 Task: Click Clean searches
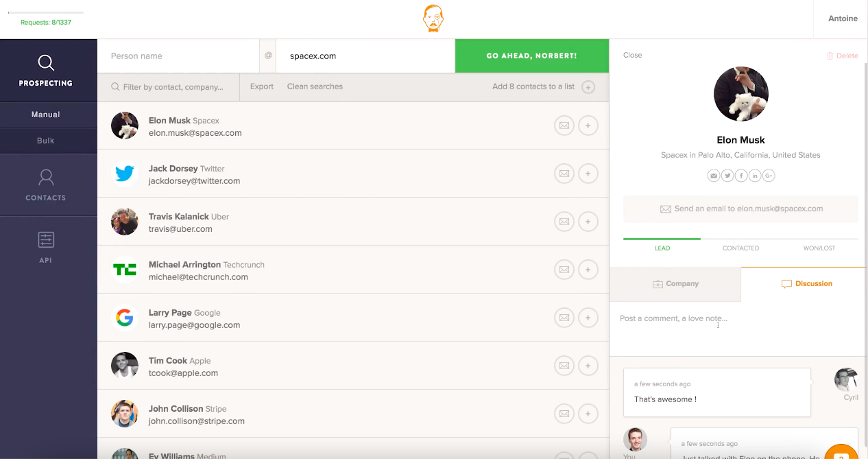[315, 86]
